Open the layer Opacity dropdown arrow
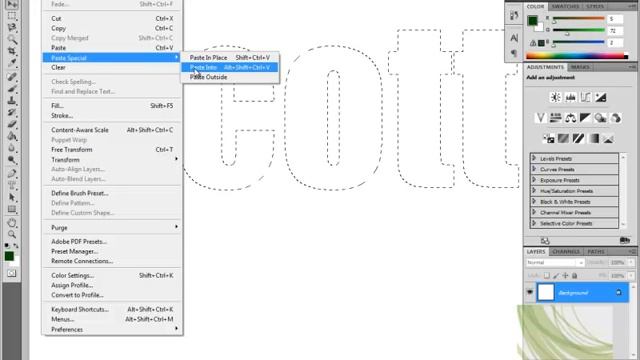Image resolution: width=640 pixels, height=360 pixels. [x=631, y=262]
